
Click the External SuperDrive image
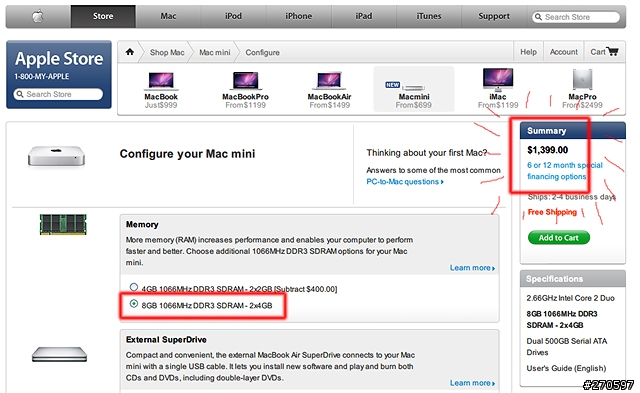(60, 354)
